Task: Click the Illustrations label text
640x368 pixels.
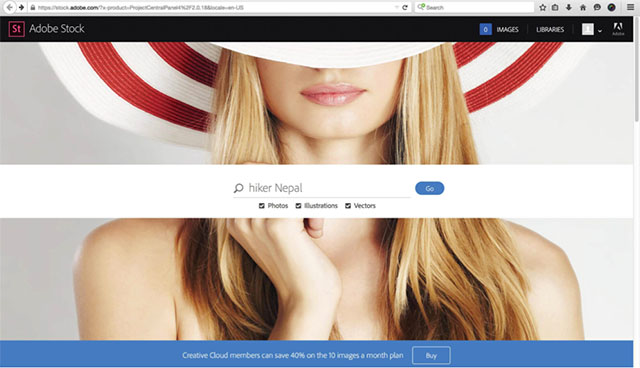Action: (x=321, y=206)
